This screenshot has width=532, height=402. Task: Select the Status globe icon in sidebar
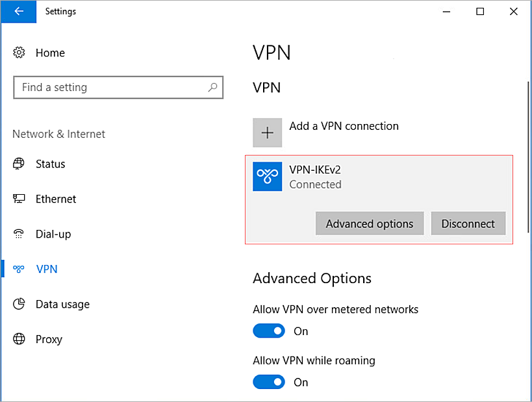click(18, 164)
